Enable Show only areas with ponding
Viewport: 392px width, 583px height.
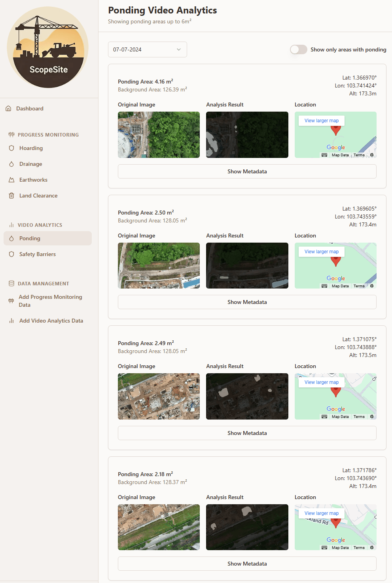click(298, 49)
